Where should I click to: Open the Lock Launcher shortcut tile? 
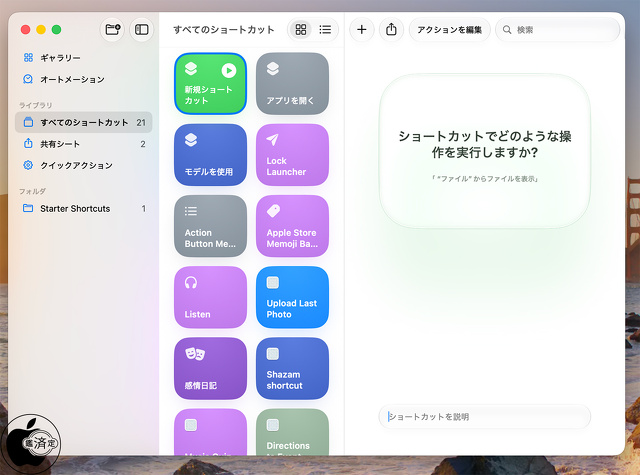pyautogui.click(x=292, y=155)
